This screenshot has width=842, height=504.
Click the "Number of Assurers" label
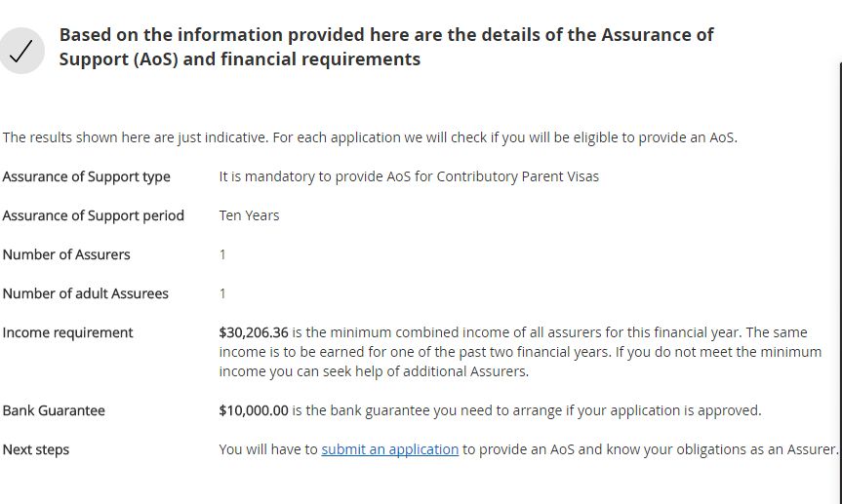pos(66,254)
